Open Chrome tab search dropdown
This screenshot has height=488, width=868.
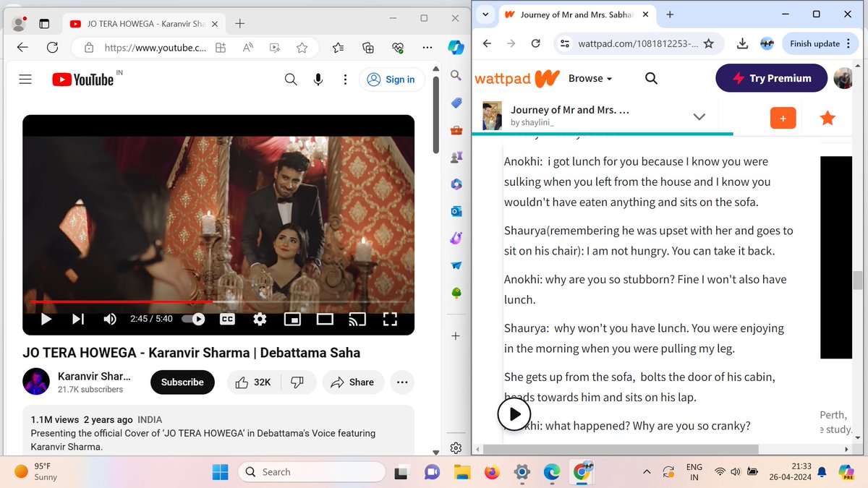tap(486, 14)
